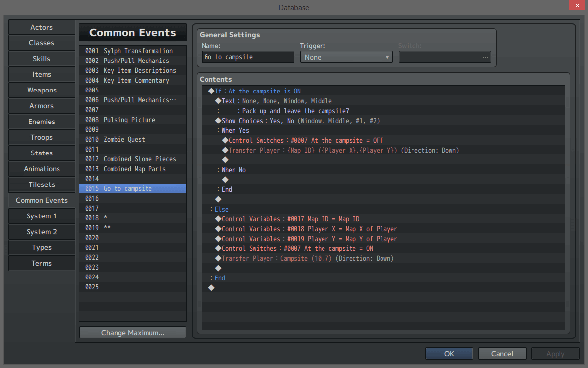Open the System 2 tab
This screenshot has height=368, width=588.
coord(42,232)
